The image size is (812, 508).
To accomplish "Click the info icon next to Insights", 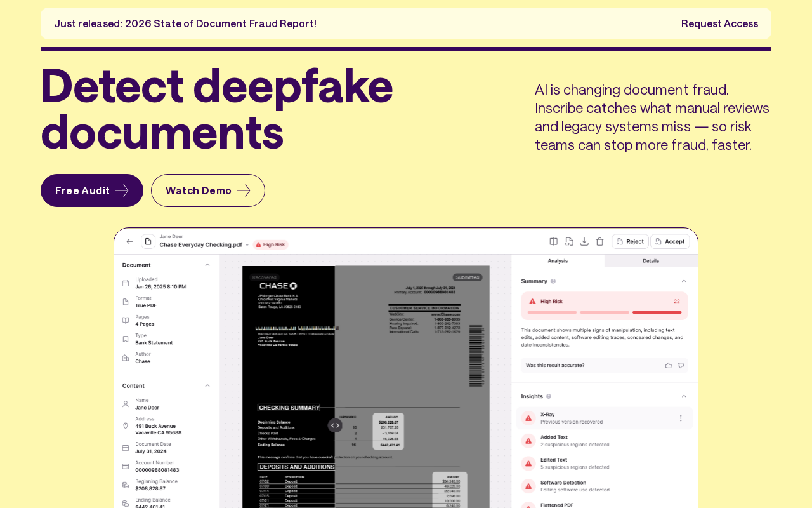I will click(549, 396).
